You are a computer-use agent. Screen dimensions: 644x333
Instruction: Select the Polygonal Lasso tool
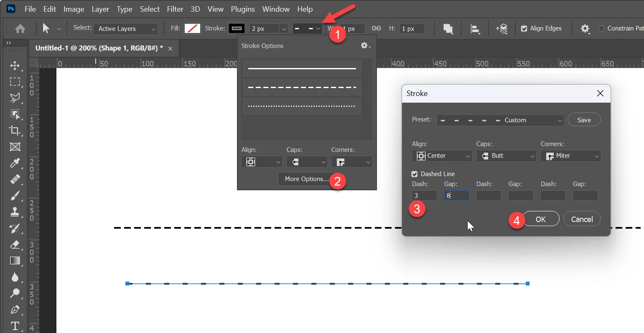point(15,98)
